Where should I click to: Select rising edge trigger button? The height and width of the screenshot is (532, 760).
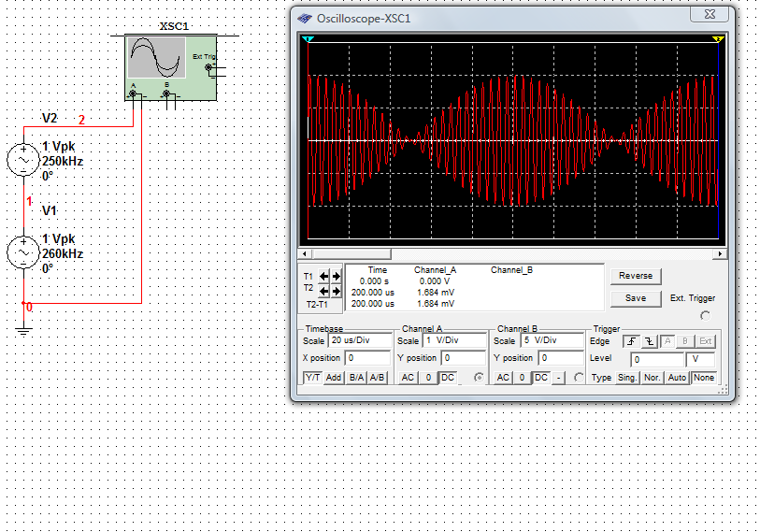click(x=631, y=341)
